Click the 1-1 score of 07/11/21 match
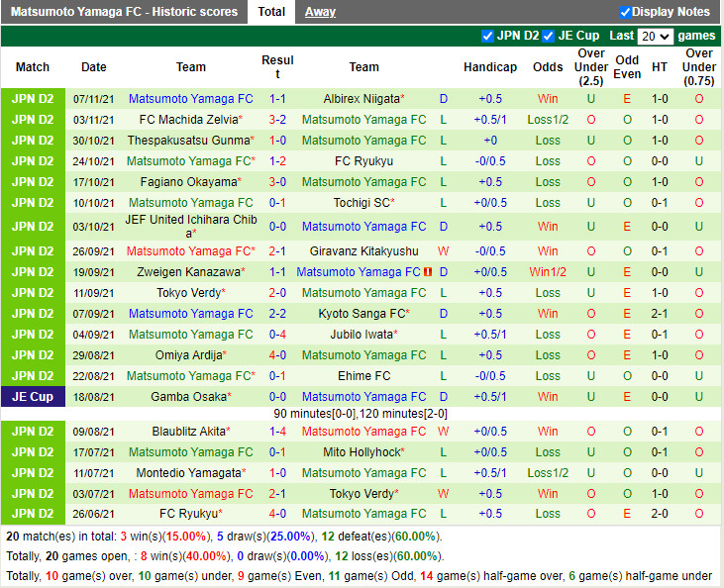This screenshot has height=588, width=724. (x=277, y=99)
